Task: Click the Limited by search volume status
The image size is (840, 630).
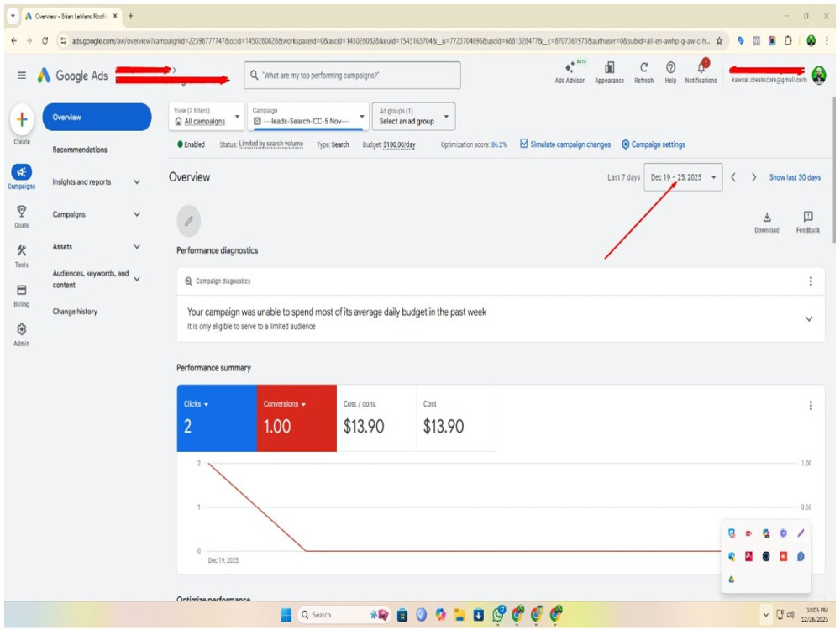Action: point(271,144)
